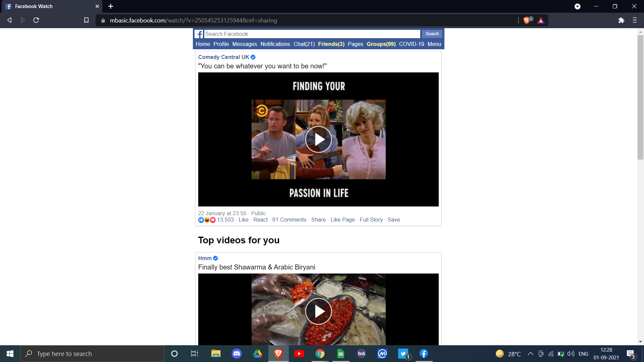
Task: Click the COVID-19 menu item
Action: [x=411, y=44]
